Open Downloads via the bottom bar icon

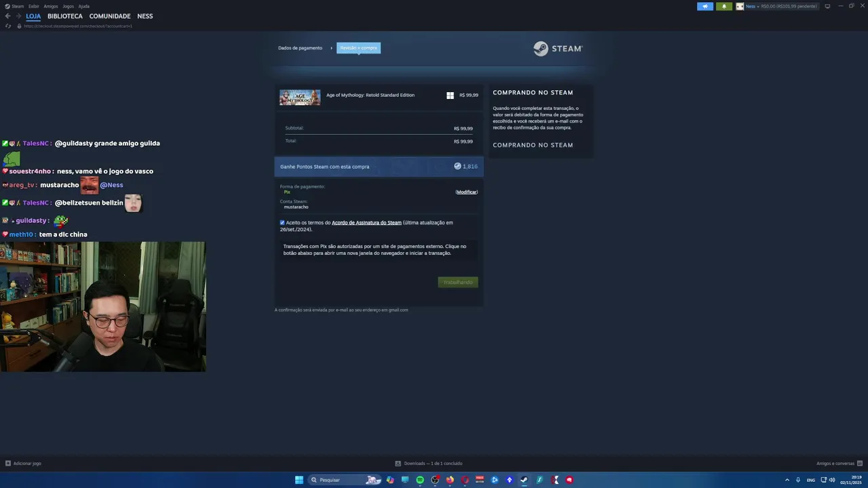(398, 464)
